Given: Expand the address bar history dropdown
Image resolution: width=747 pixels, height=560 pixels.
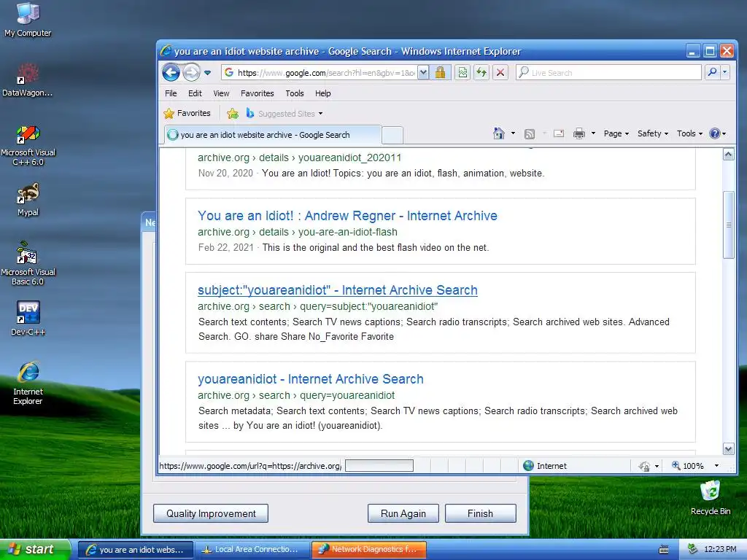Looking at the screenshot, I should point(423,72).
